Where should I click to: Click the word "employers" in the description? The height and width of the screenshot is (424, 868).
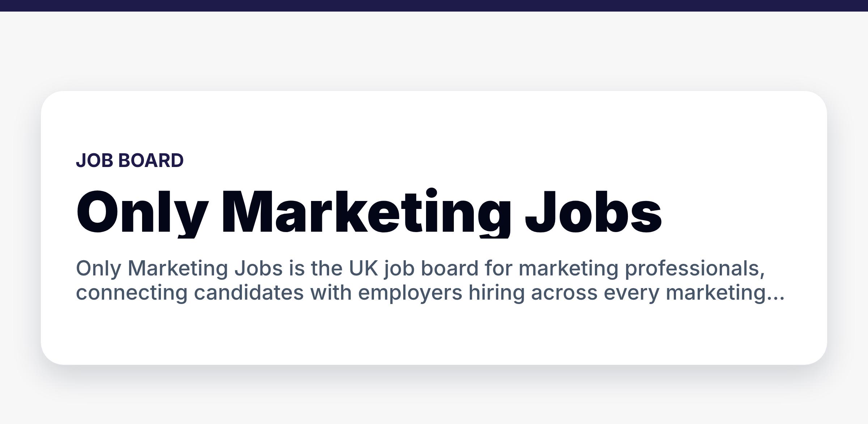pos(410,293)
